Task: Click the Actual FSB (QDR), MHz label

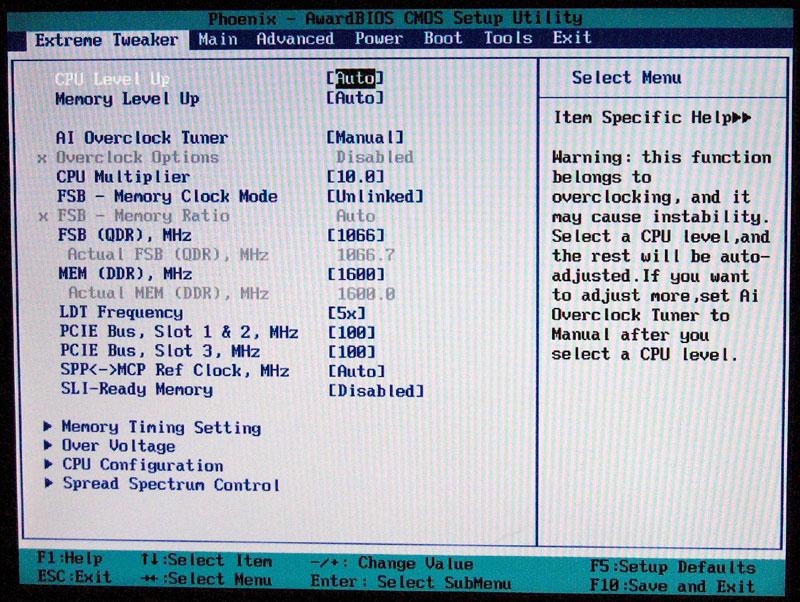Action: pyautogui.click(x=168, y=255)
